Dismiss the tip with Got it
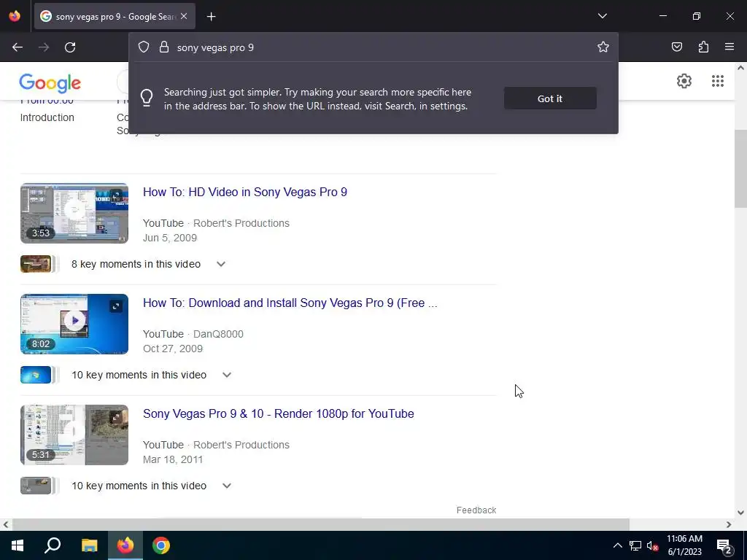This screenshot has height=560, width=747. point(550,98)
